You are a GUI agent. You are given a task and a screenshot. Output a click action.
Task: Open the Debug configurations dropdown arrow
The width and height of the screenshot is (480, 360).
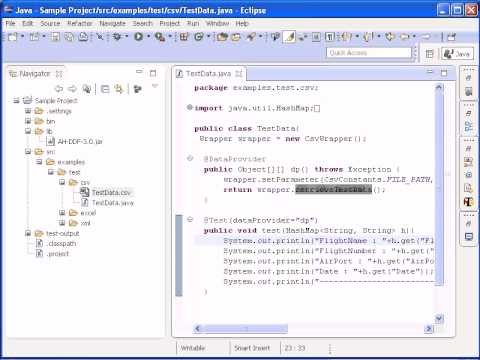click(x=127, y=36)
